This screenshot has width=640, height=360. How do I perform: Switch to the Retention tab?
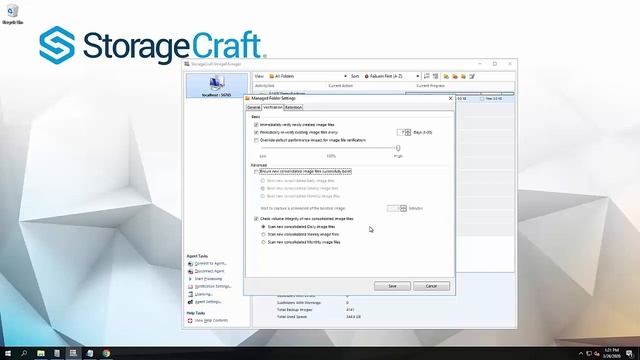[x=293, y=107]
